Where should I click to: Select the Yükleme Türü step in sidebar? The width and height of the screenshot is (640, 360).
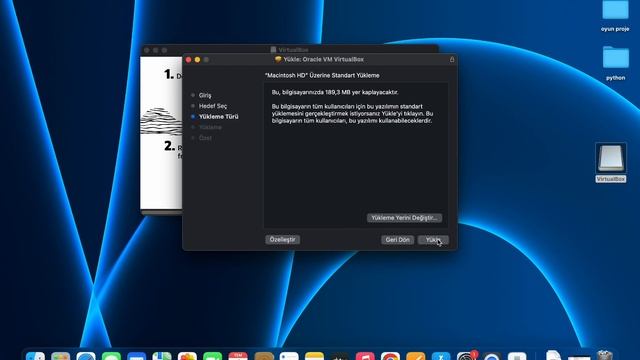(x=218, y=116)
